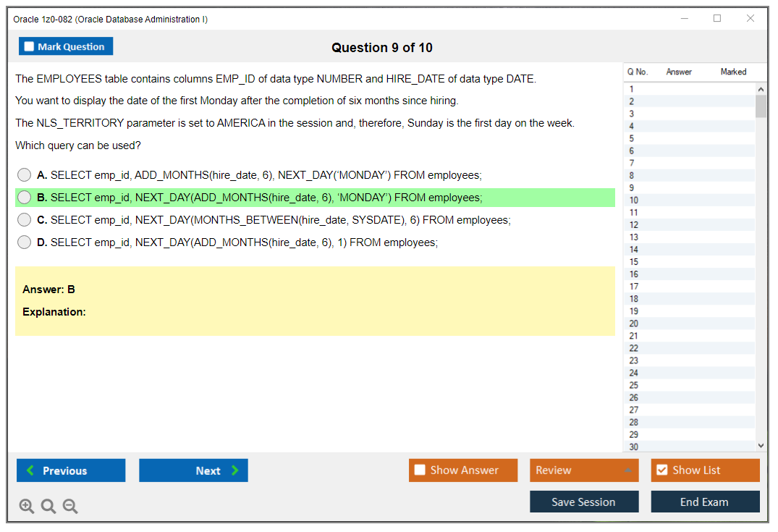Viewport: 778px width, 532px height.
Task: Select the zoom out magnifier icon
Action: [x=69, y=506]
